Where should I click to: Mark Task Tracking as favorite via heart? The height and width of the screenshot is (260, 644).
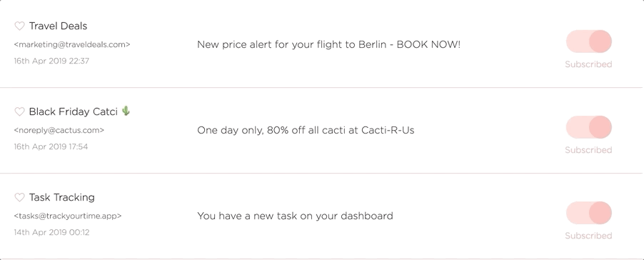[x=19, y=197]
